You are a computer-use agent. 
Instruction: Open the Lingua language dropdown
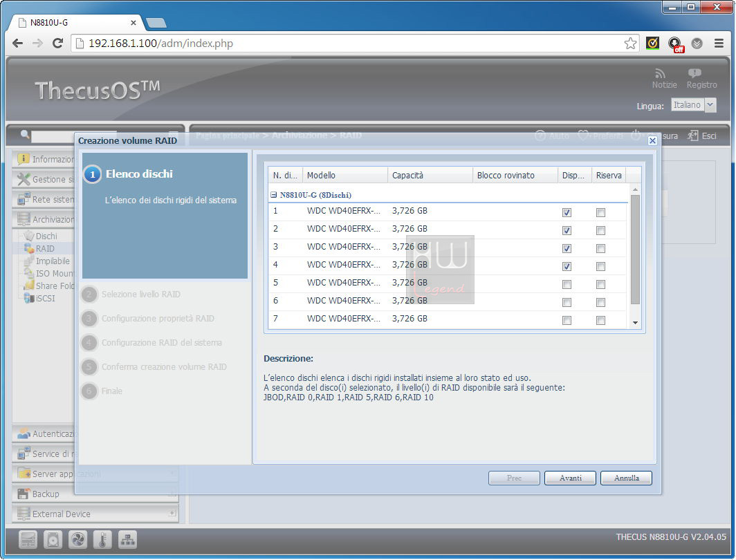click(710, 105)
